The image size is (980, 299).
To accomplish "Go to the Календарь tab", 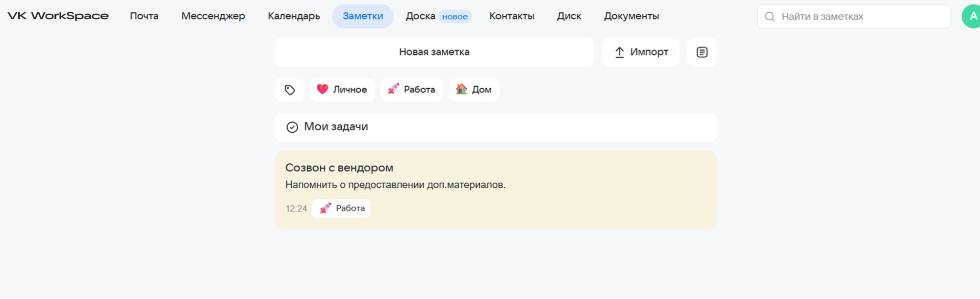I will (294, 16).
